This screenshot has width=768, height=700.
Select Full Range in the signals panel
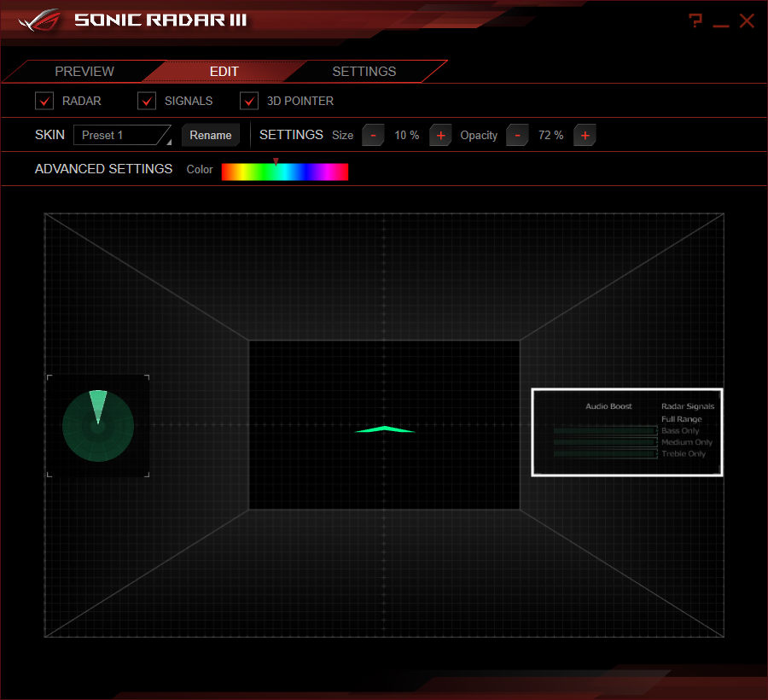pos(681,419)
